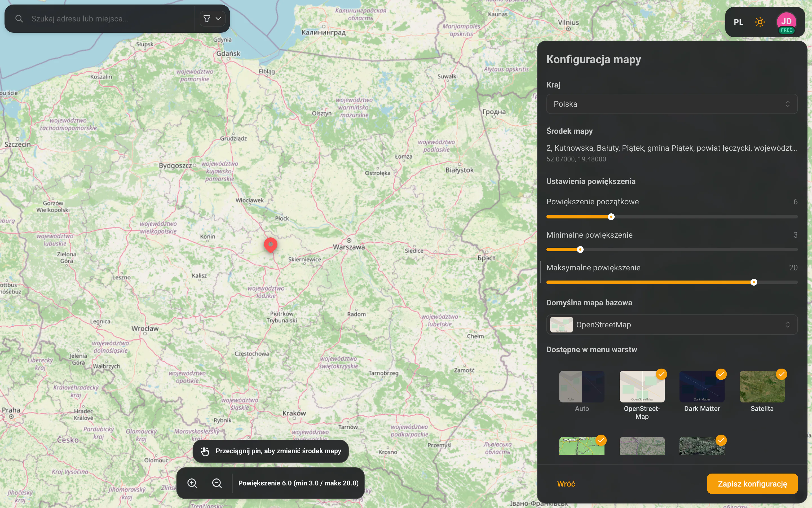Adjust the Maksymalne powiększenie slider handle
Screen dimensions: 812x508
pos(754,282)
